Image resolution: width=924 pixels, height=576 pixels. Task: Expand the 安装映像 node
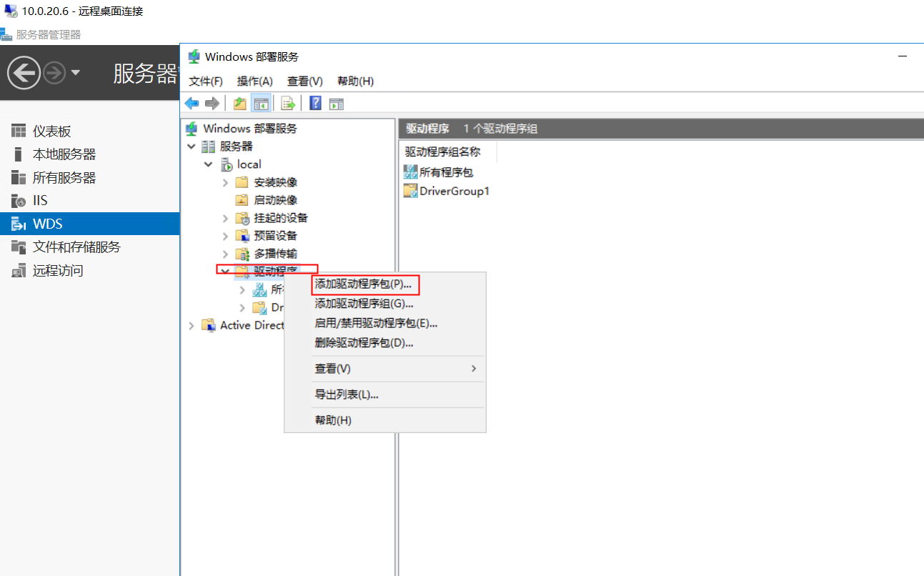point(225,182)
